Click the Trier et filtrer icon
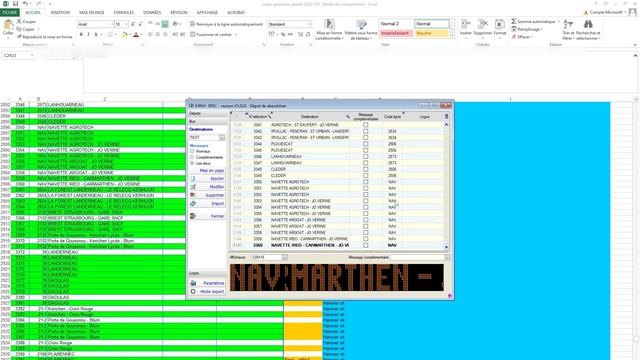The image size is (640, 360). point(568,24)
